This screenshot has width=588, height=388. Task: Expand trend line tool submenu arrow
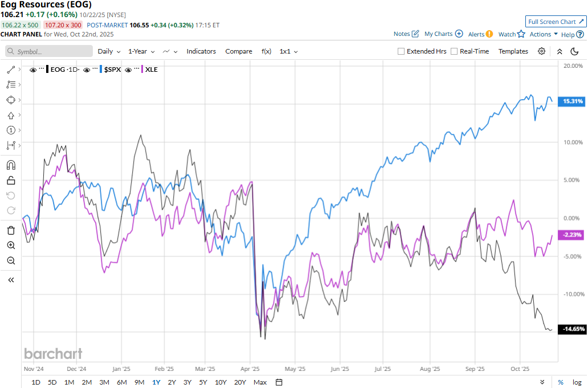click(19, 70)
